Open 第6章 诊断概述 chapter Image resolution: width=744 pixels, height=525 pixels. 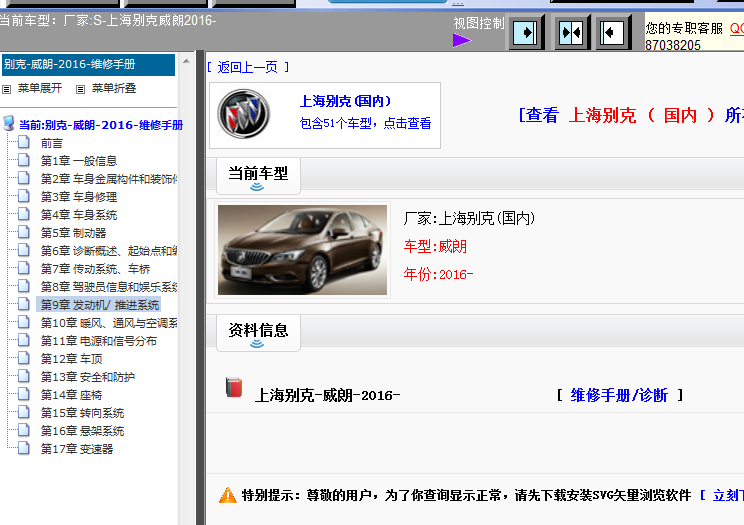109,251
